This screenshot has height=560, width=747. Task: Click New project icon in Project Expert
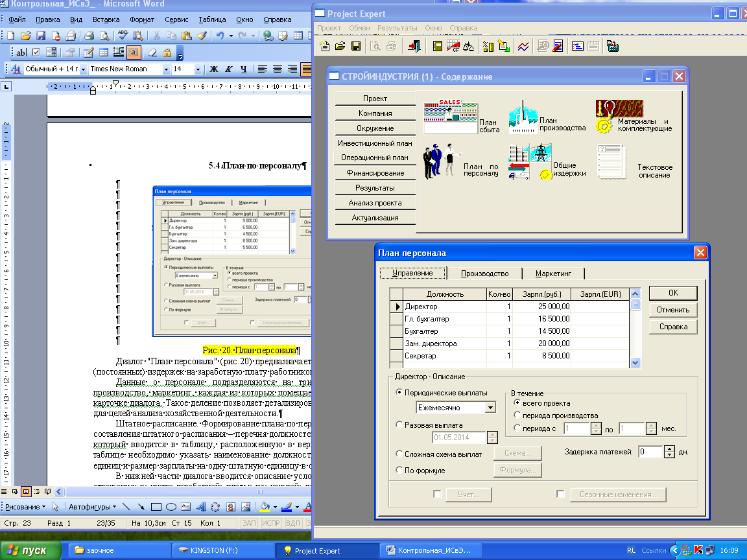325,46
